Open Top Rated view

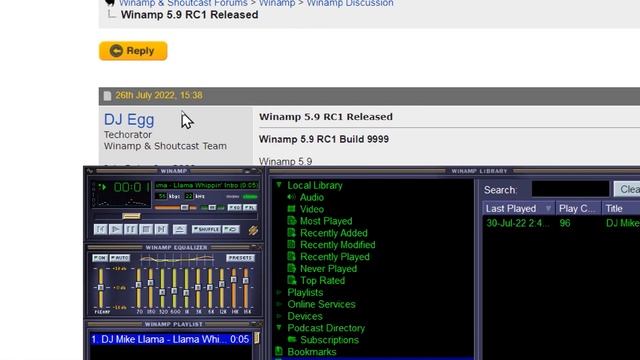click(322, 280)
